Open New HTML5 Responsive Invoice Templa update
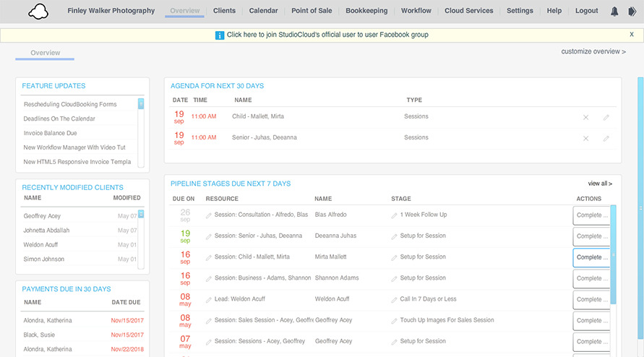This screenshot has height=357, width=644. coord(77,162)
